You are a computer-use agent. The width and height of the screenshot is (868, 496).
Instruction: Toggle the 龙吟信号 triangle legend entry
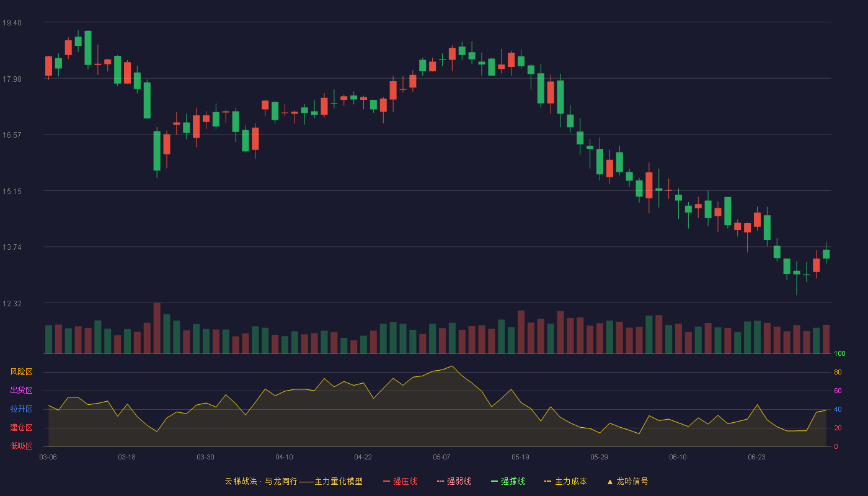pos(627,481)
